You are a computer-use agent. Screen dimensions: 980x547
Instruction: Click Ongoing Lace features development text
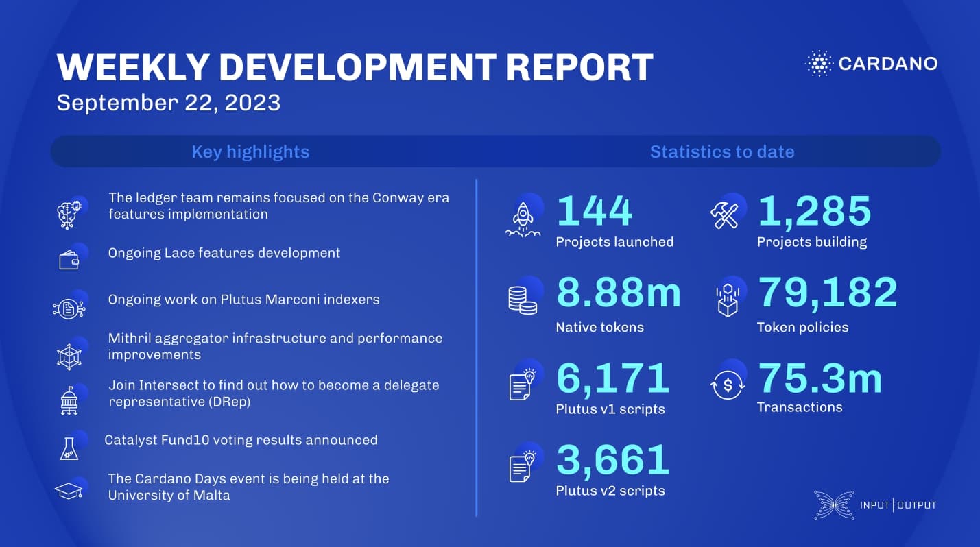[x=224, y=253]
